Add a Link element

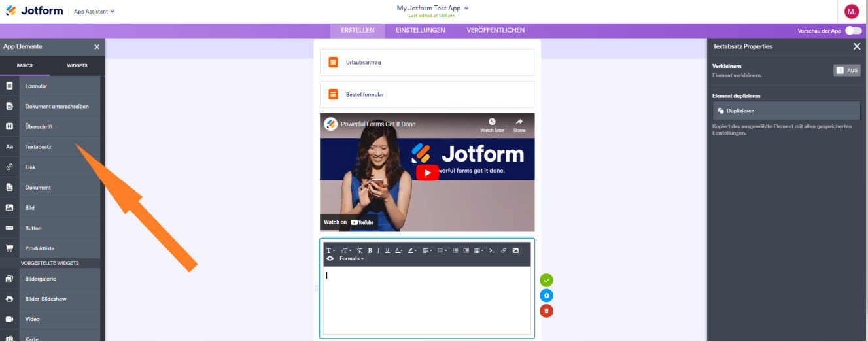point(50,167)
